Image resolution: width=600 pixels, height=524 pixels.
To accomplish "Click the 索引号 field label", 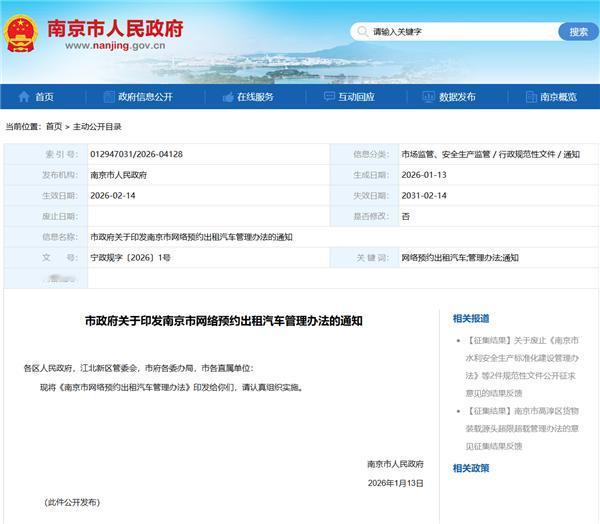I will tap(61, 154).
